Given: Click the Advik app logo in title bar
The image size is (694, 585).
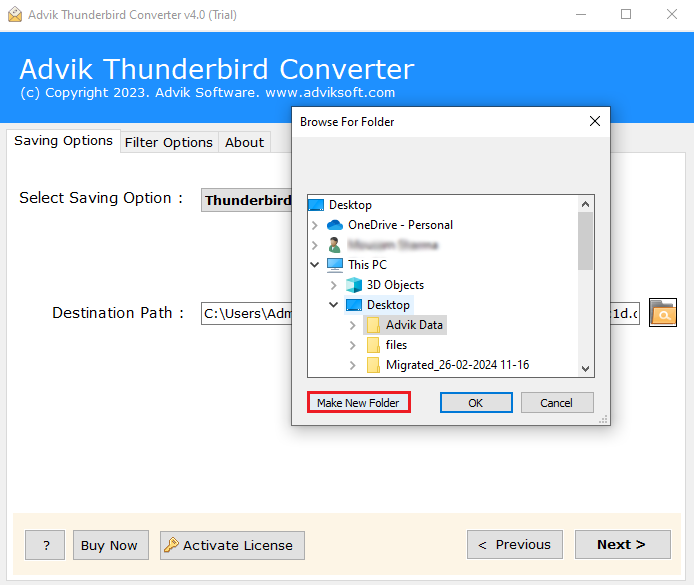Looking at the screenshot, I should pos(15,14).
